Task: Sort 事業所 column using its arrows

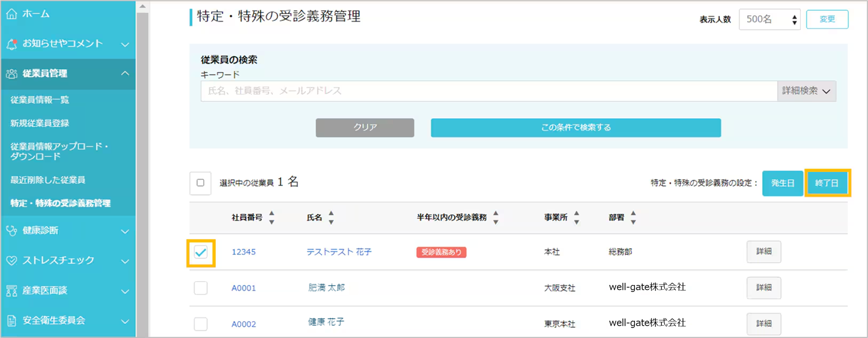Action: point(576,217)
